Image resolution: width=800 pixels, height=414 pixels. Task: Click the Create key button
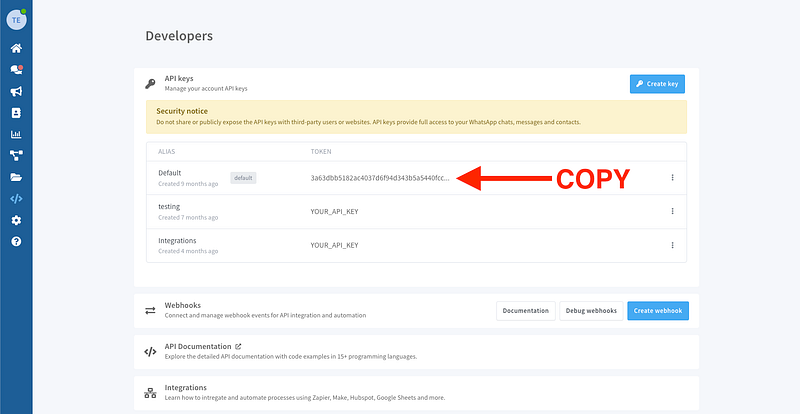(657, 85)
